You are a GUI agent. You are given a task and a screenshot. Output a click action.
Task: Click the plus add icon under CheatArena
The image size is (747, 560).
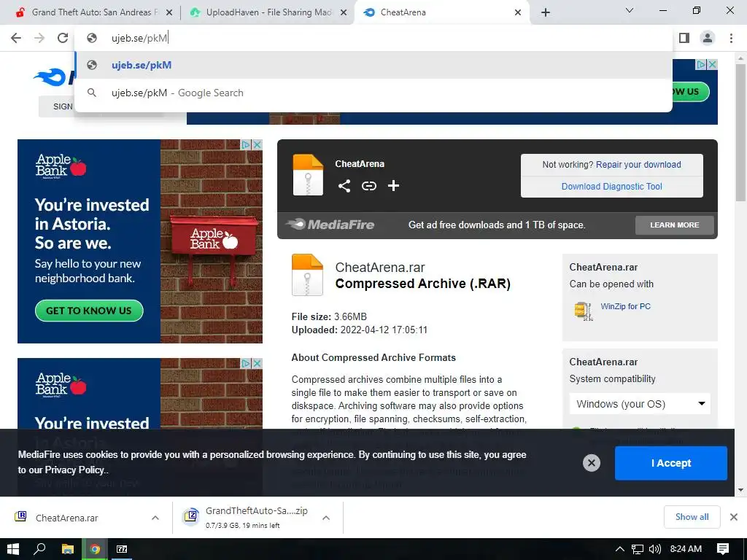pos(393,186)
